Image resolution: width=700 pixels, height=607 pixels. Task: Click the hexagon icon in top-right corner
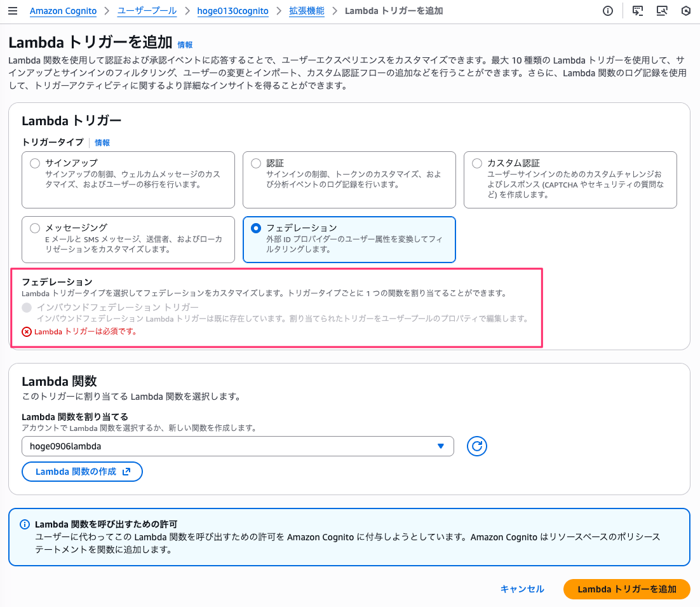click(686, 11)
